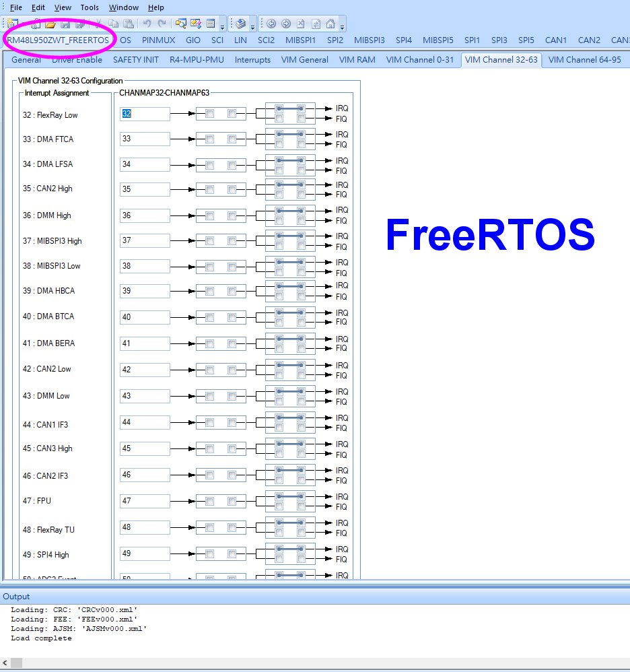Open the Interrupts tab
630x672 pixels.
252,60
